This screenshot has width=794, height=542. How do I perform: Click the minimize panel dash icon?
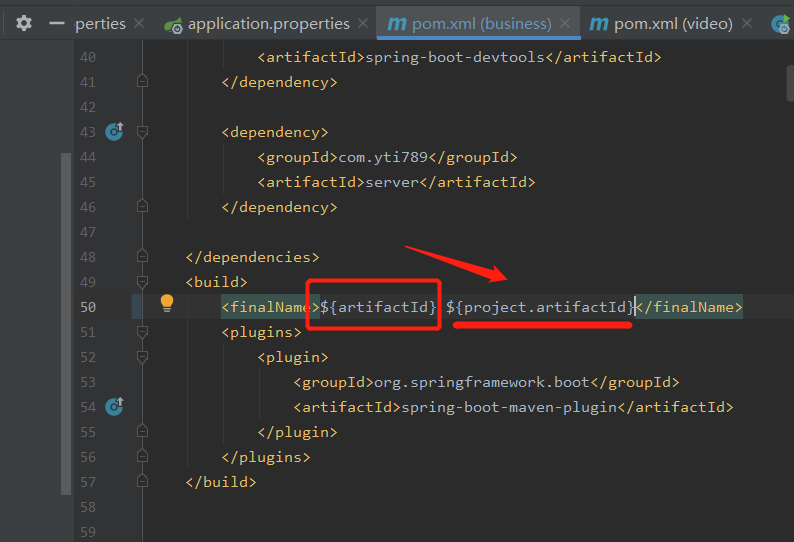(57, 23)
